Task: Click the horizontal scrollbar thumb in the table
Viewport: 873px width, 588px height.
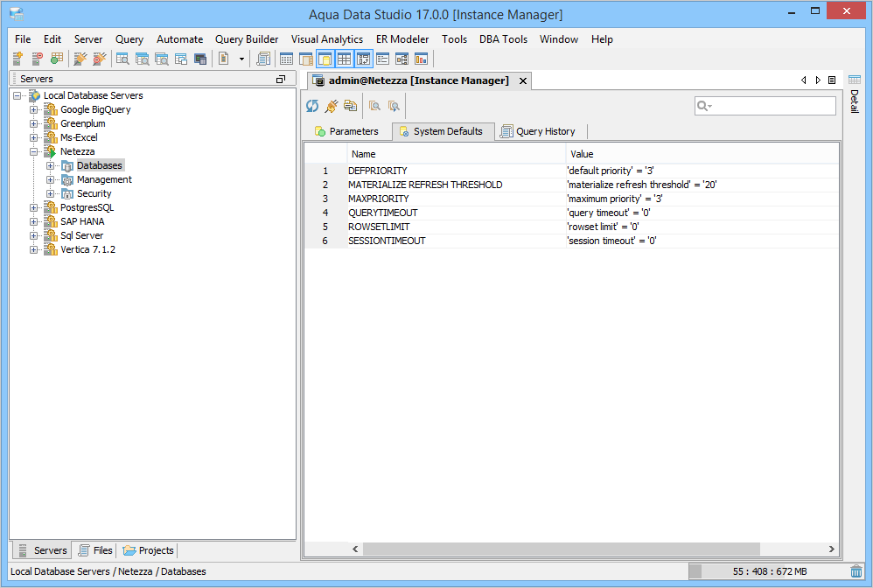Action: click(562, 549)
